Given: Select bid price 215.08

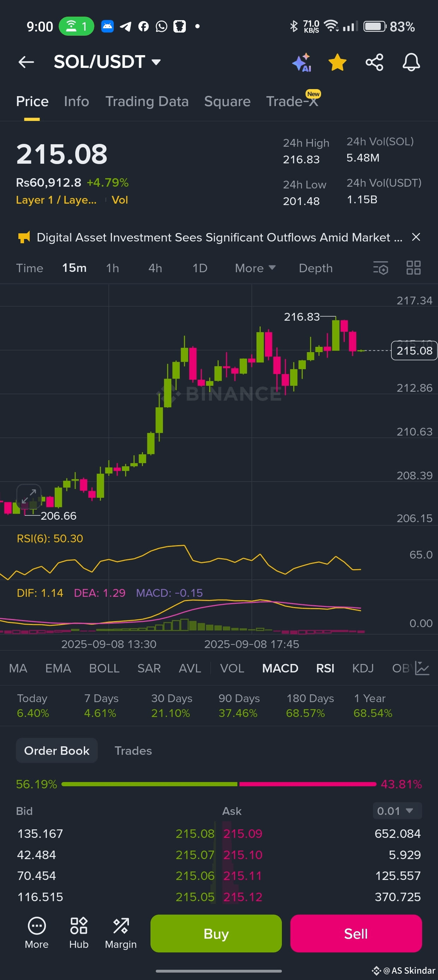Looking at the screenshot, I should [x=195, y=834].
